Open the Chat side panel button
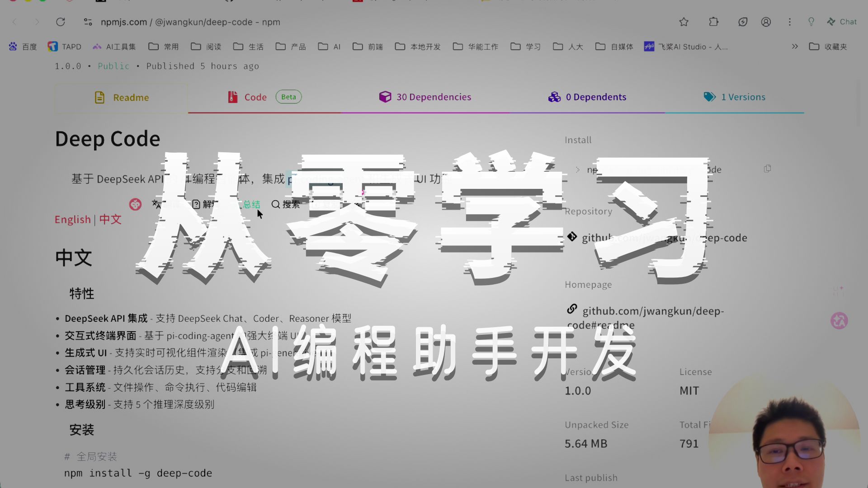This screenshot has width=868, height=488. (842, 22)
